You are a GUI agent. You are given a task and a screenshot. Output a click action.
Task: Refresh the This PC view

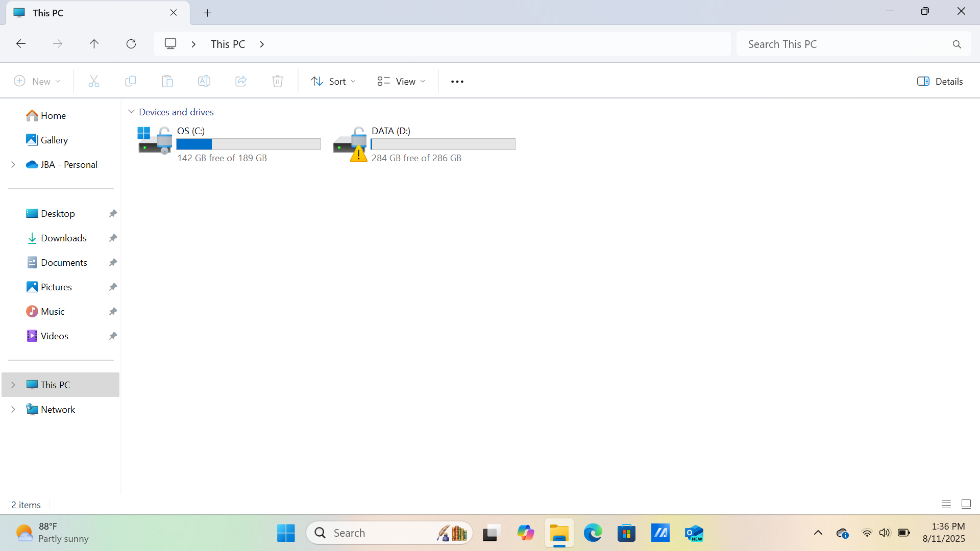131,44
